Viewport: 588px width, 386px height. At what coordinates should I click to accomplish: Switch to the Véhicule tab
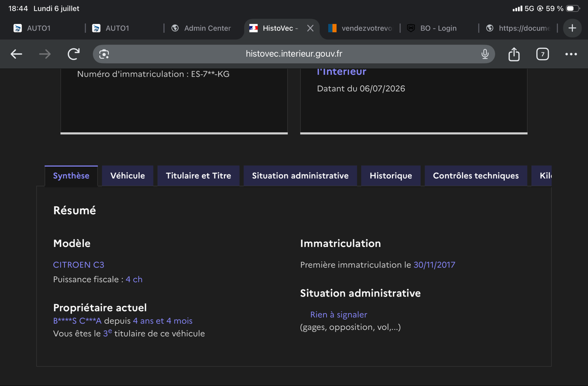(127, 176)
